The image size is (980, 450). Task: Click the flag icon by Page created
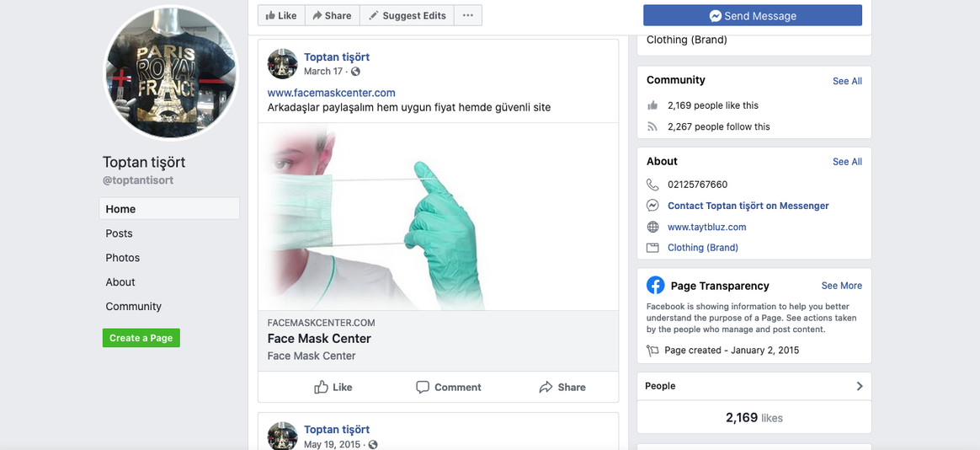[652, 351]
